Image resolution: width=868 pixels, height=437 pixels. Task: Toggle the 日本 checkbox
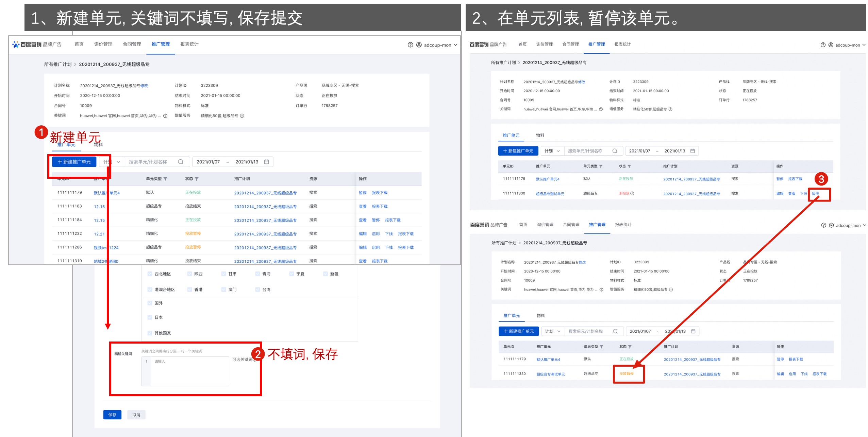point(150,317)
